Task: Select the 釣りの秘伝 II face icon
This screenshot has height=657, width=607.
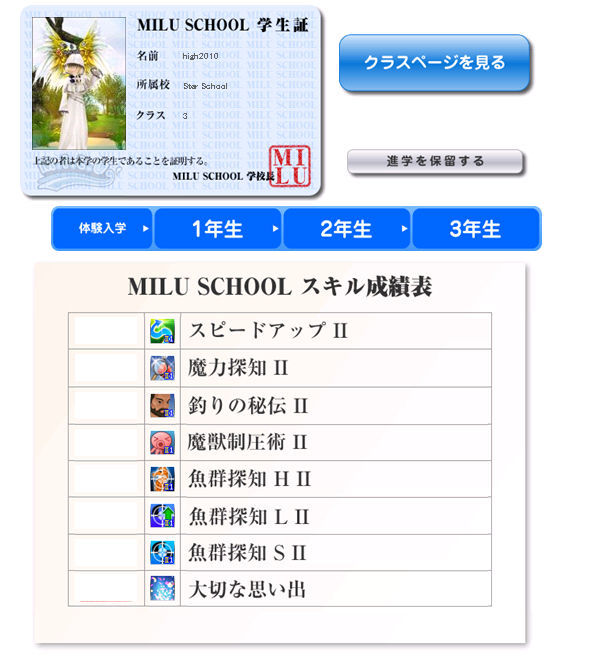Action: (x=162, y=405)
